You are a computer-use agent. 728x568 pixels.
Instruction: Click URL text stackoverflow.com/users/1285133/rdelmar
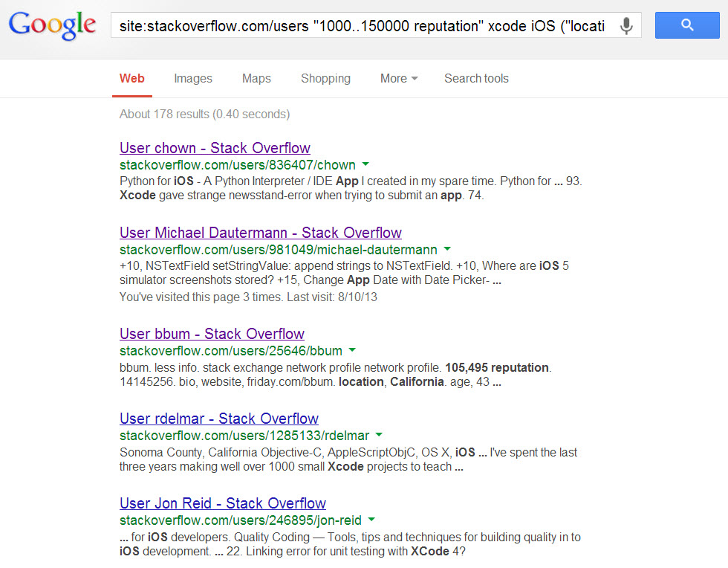244,436
